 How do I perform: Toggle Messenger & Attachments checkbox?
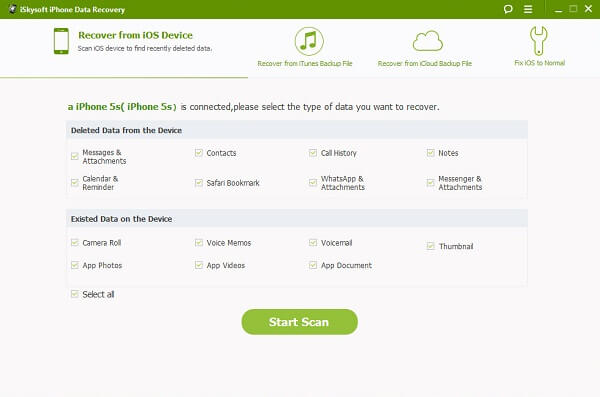click(x=430, y=183)
